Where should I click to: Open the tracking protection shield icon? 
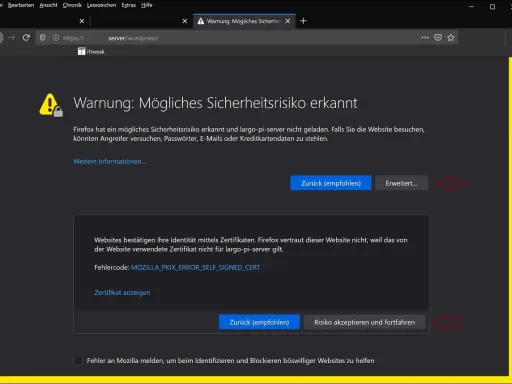[x=43, y=38]
